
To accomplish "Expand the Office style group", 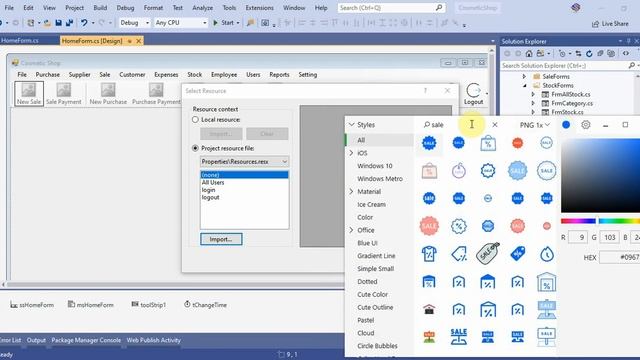I will click(x=351, y=230).
